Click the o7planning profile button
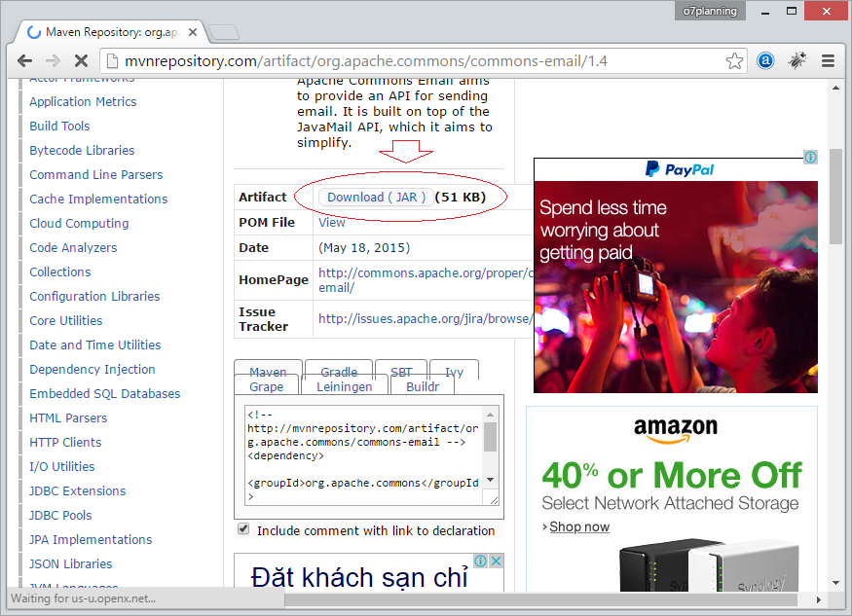This screenshot has width=852, height=616. 710,11
